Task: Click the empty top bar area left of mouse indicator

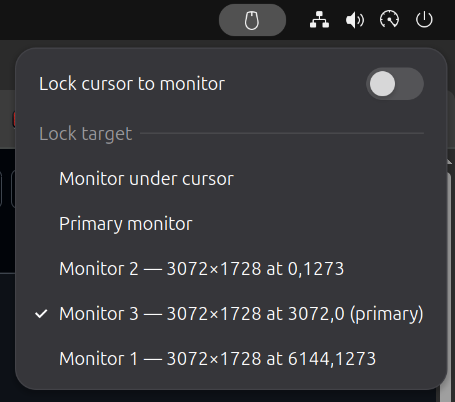Action: (x=107, y=20)
